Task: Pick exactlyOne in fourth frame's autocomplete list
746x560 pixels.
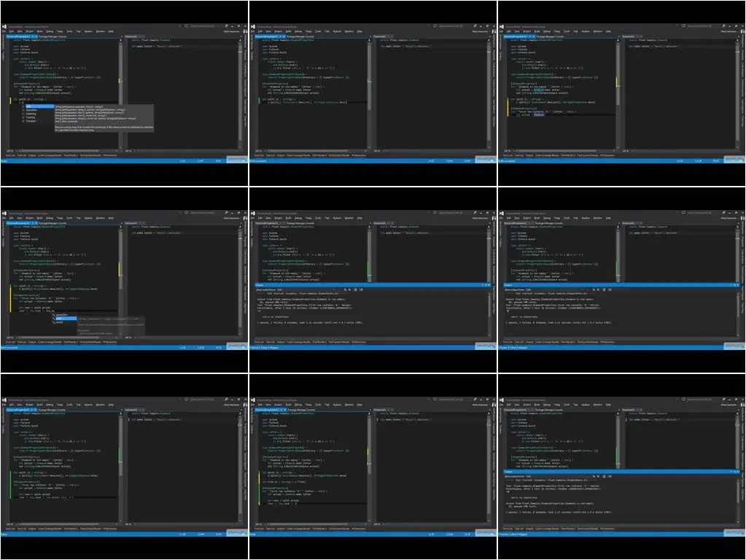Action: (x=62, y=314)
